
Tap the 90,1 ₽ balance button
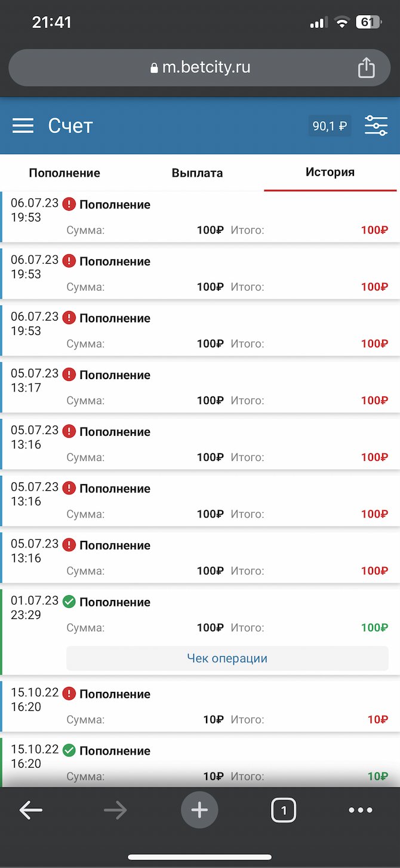click(330, 126)
